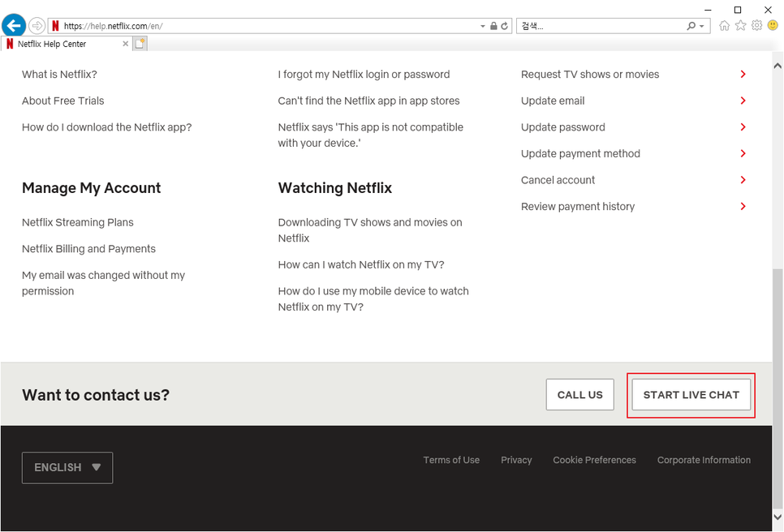Click the scrollbar down arrow
784x532 pixels.
(x=778, y=517)
